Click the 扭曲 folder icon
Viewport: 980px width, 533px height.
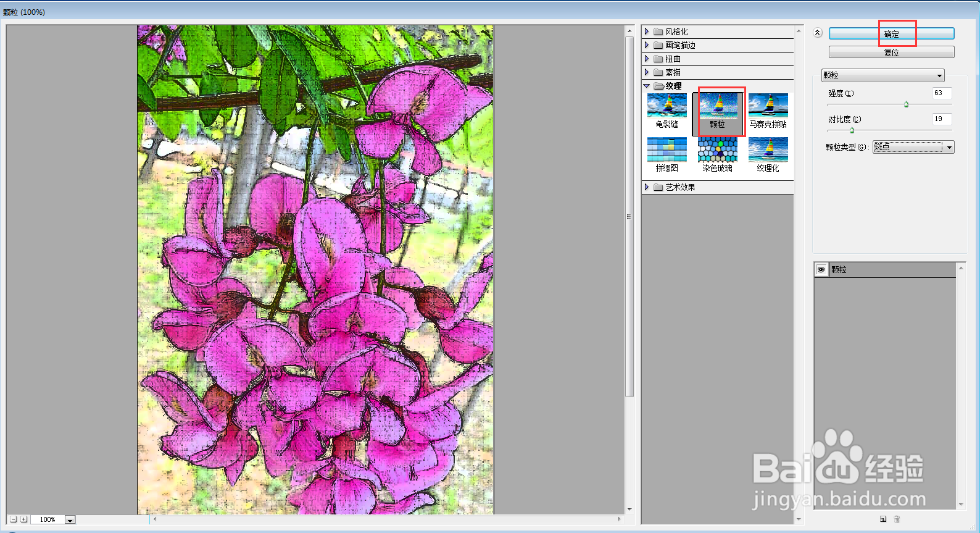point(658,59)
